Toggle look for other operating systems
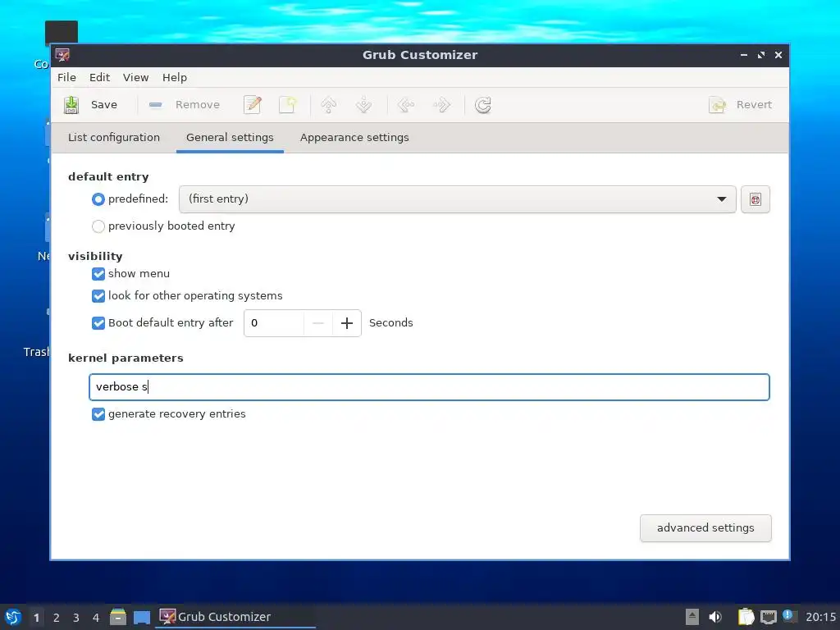 pos(98,295)
